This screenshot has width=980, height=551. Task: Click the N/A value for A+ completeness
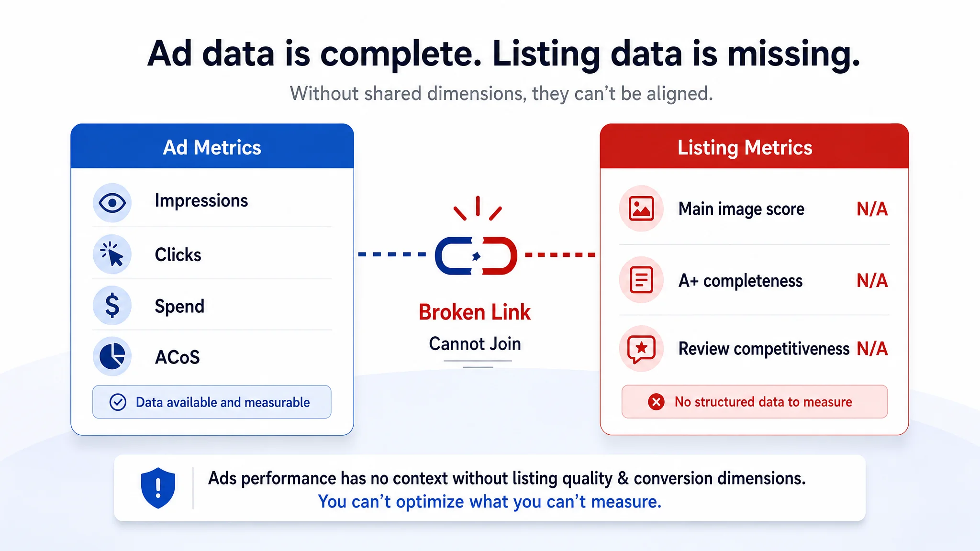point(872,280)
